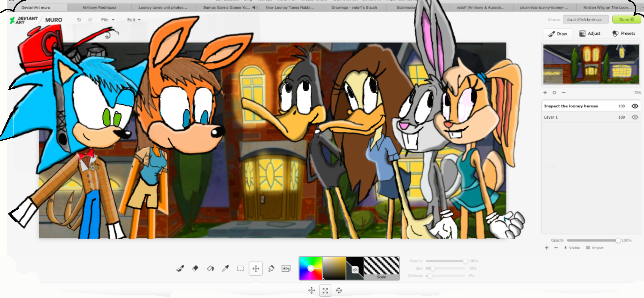Select the Abc Text tool
644x298 pixels.
click(286, 268)
